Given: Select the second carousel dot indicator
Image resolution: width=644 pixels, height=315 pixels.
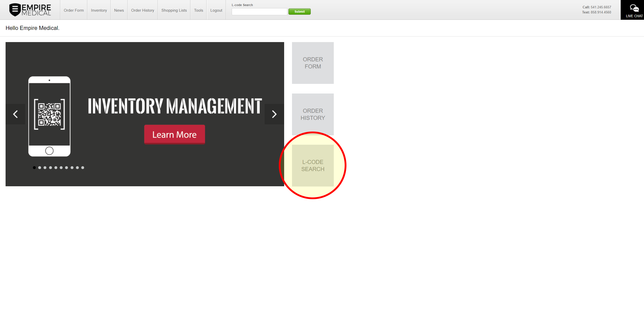Looking at the screenshot, I should coord(40,168).
